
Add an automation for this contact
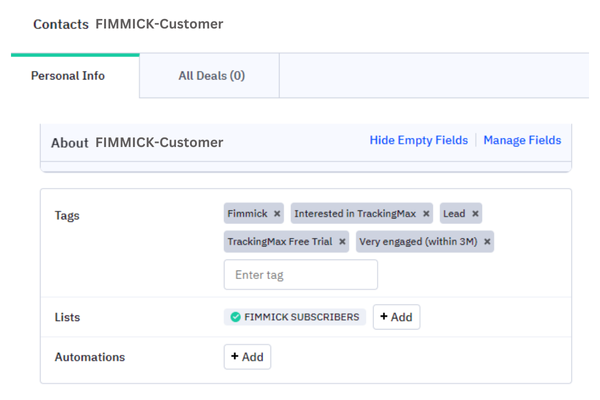(x=248, y=357)
